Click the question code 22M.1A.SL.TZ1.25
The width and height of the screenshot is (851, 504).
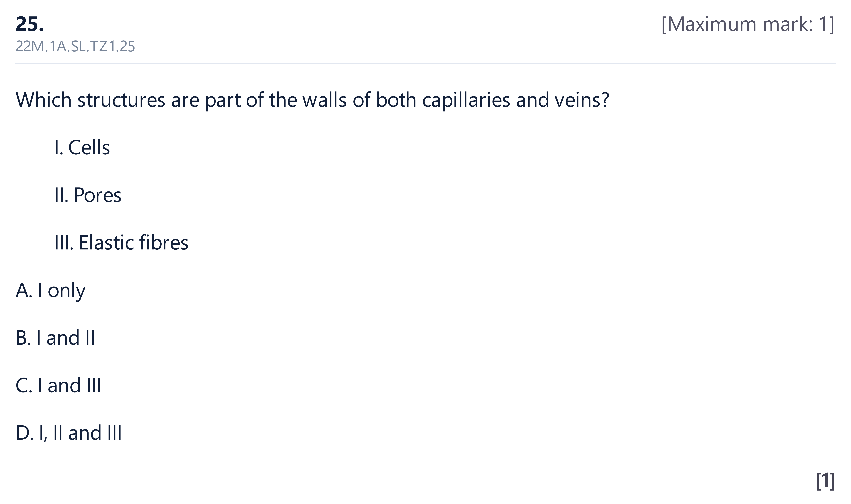(x=75, y=46)
